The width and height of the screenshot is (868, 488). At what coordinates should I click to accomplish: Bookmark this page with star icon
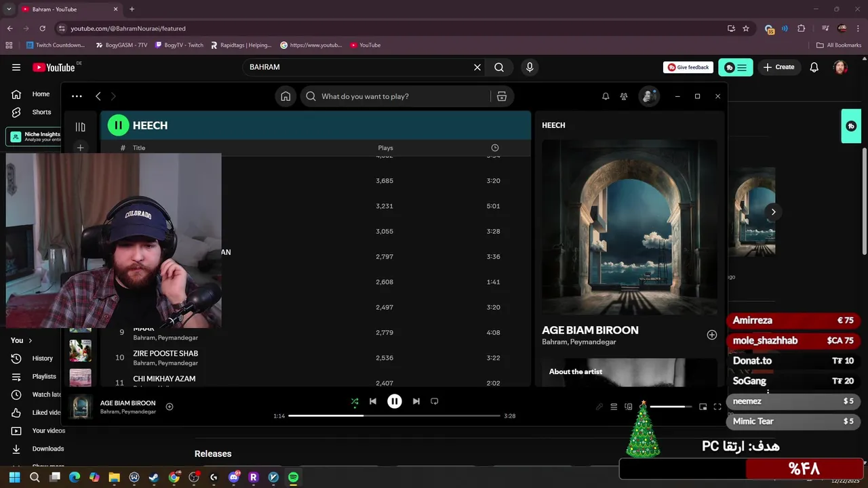click(746, 28)
